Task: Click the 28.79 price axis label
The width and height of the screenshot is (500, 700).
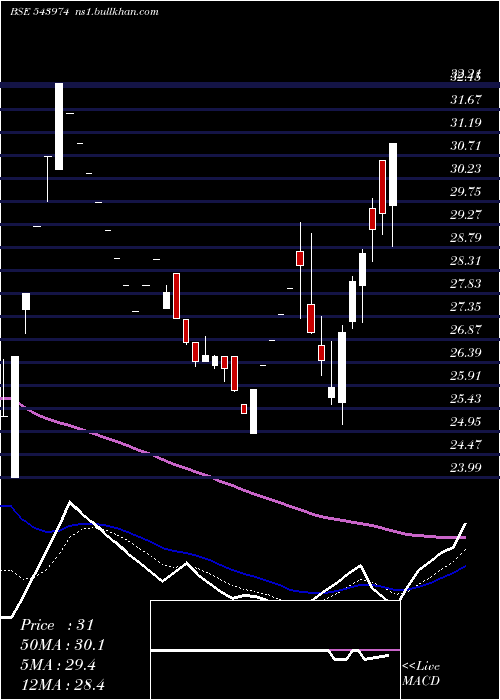Action: [x=466, y=237]
